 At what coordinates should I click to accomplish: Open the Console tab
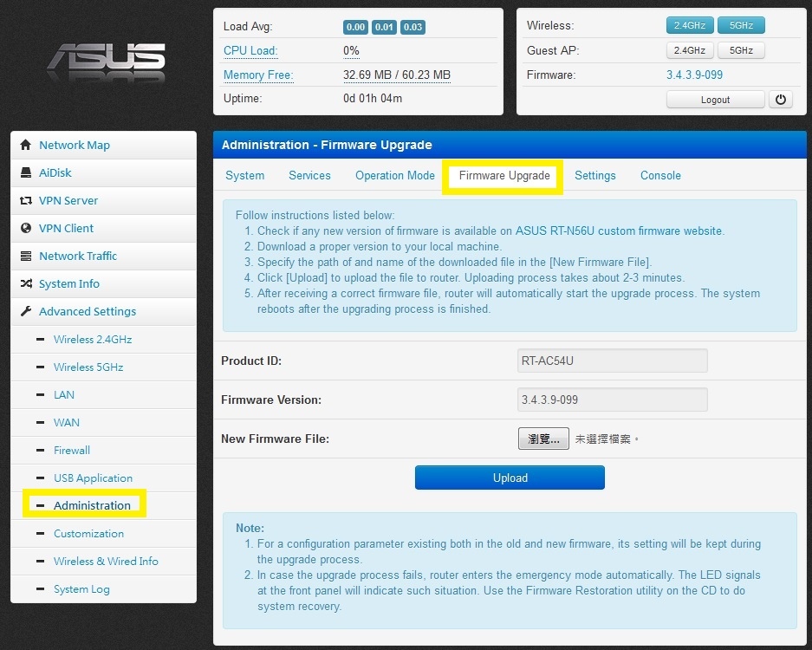(661, 176)
